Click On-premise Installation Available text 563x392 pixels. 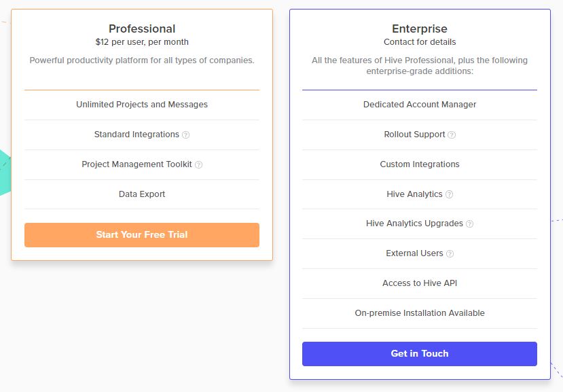tap(420, 313)
